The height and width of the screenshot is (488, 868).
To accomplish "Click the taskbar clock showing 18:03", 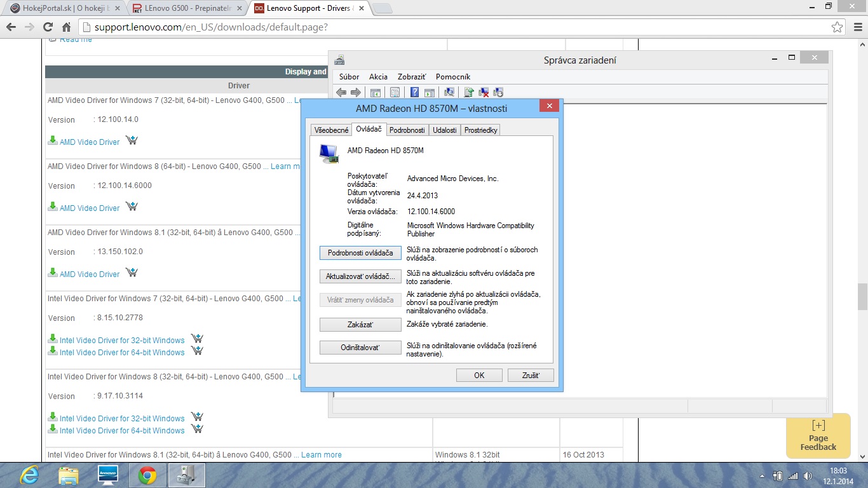I will click(838, 475).
